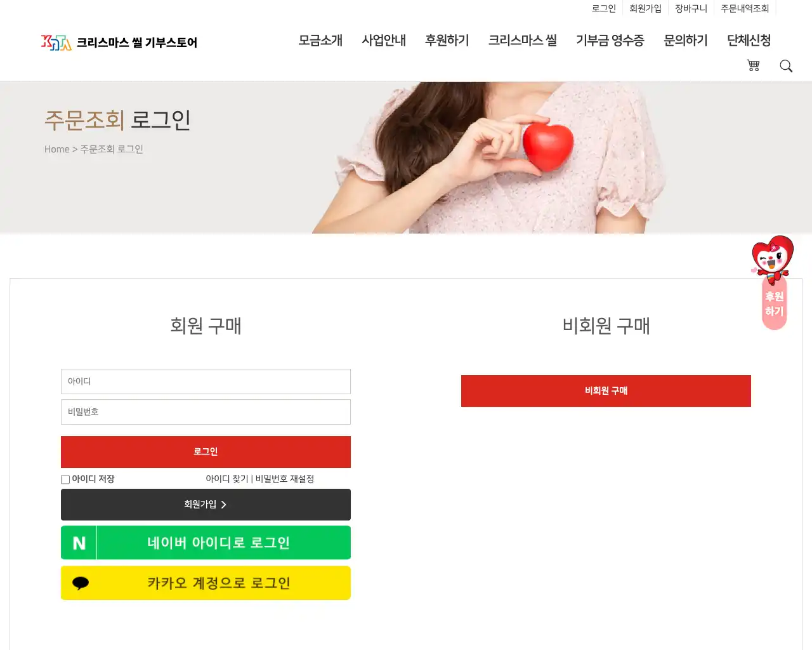
Task: Click the heart mascot 후원하기 floating icon
Action: coord(773,282)
